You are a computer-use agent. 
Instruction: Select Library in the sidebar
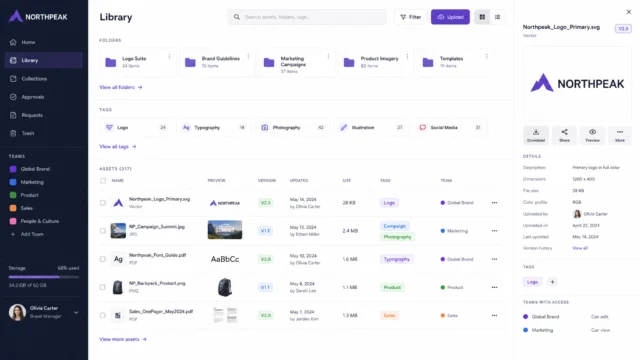(x=44, y=60)
